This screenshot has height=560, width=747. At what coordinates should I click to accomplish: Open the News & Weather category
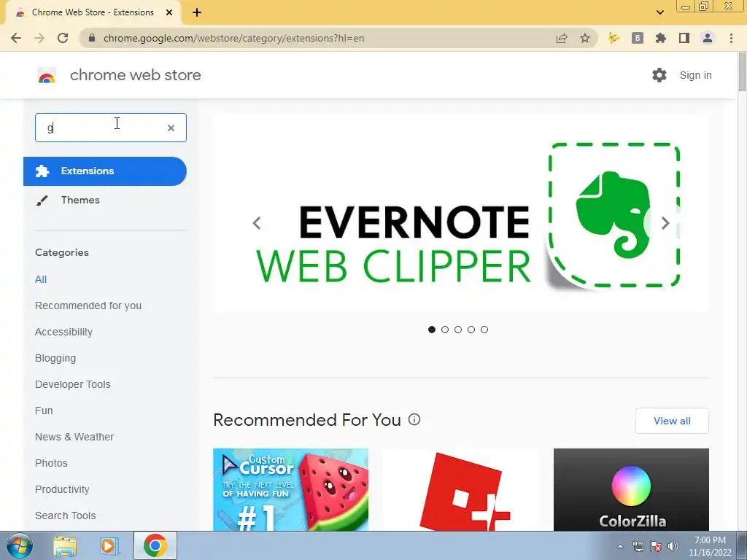click(x=74, y=437)
